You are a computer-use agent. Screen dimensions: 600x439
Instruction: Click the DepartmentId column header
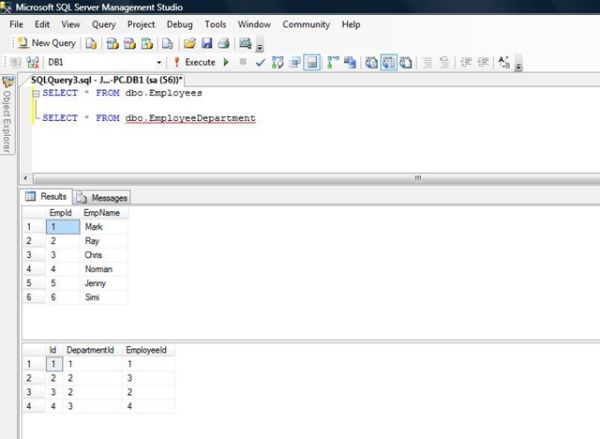click(x=90, y=350)
